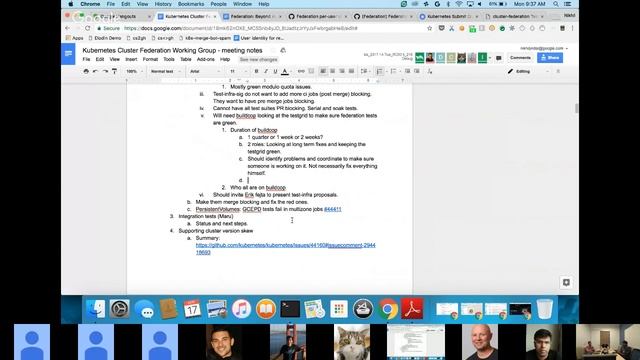Toggle underline formatting
Screen dimensions: 640x360
point(276,71)
